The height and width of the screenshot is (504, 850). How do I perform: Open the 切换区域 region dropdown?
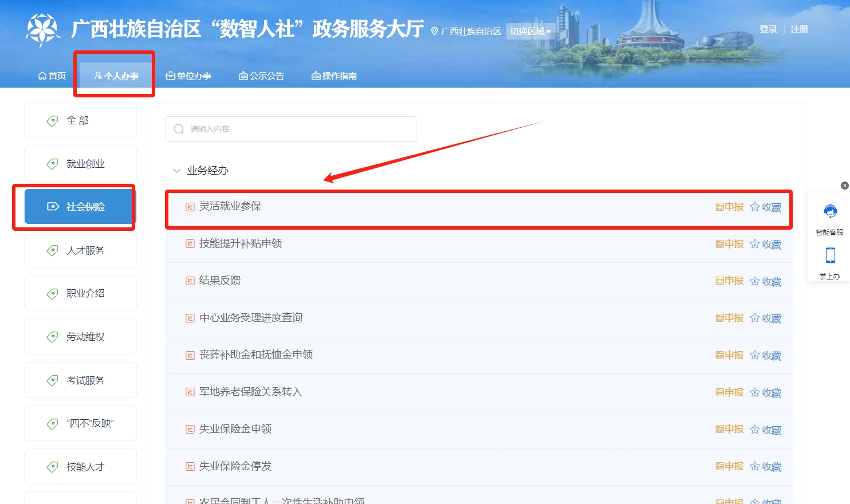(530, 31)
